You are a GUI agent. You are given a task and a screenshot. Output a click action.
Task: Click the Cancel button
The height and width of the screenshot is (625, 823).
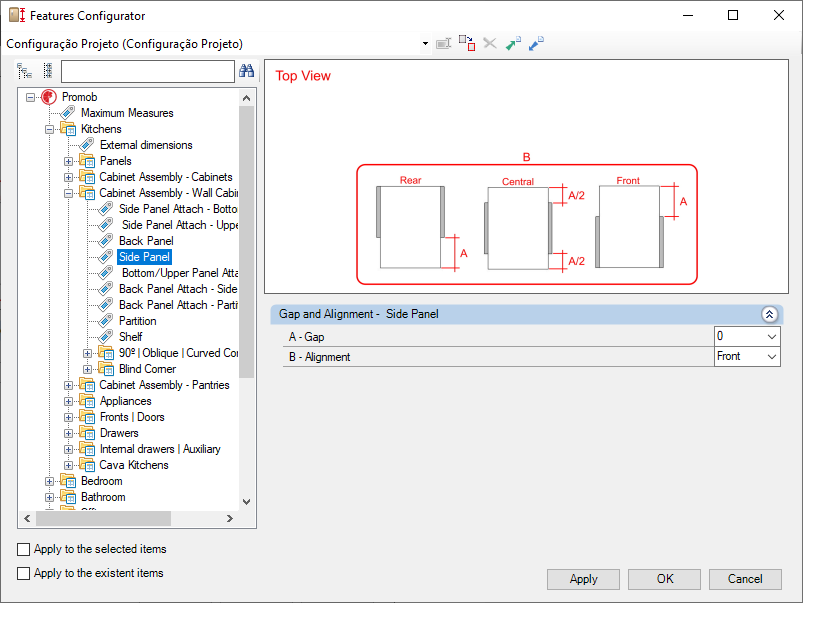(x=745, y=579)
